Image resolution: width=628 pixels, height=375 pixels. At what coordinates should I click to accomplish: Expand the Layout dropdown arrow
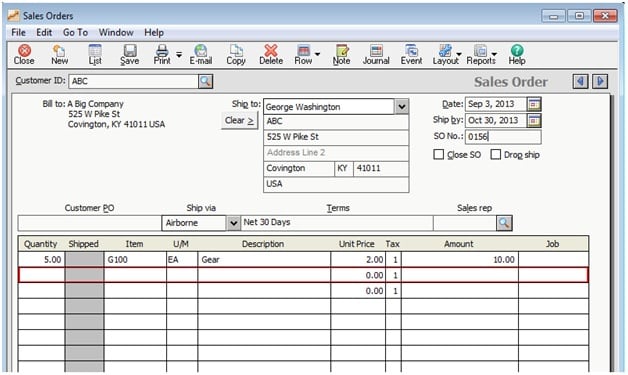(x=459, y=54)
